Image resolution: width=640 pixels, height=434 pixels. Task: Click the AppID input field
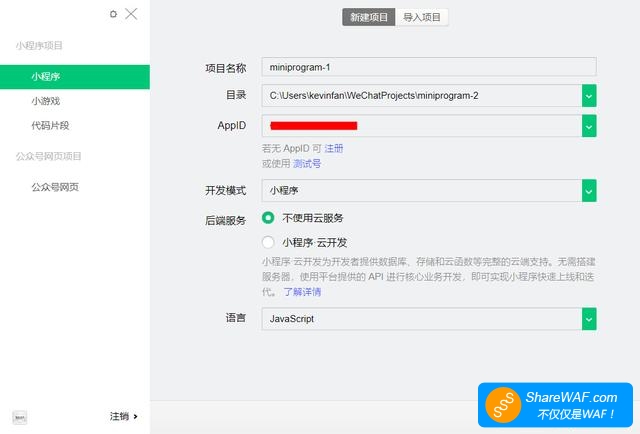(422, 126)
